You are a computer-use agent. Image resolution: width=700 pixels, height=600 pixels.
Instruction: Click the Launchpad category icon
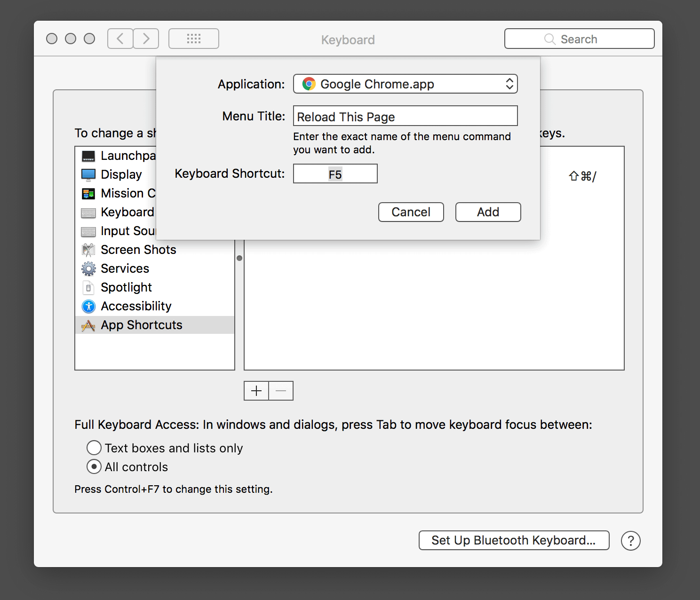point(88,156)
